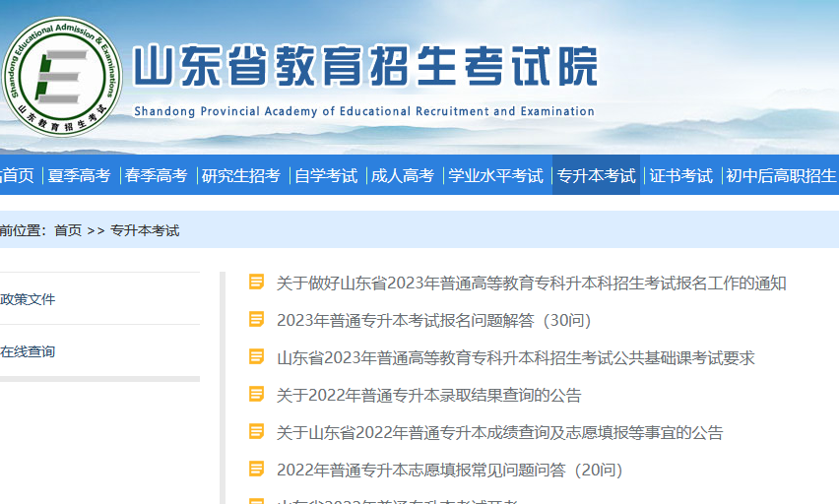839x504 pixels.
Task: Click the document icon beside 成绩查询及志愿填报 notice
Action: tap(256, 431)
